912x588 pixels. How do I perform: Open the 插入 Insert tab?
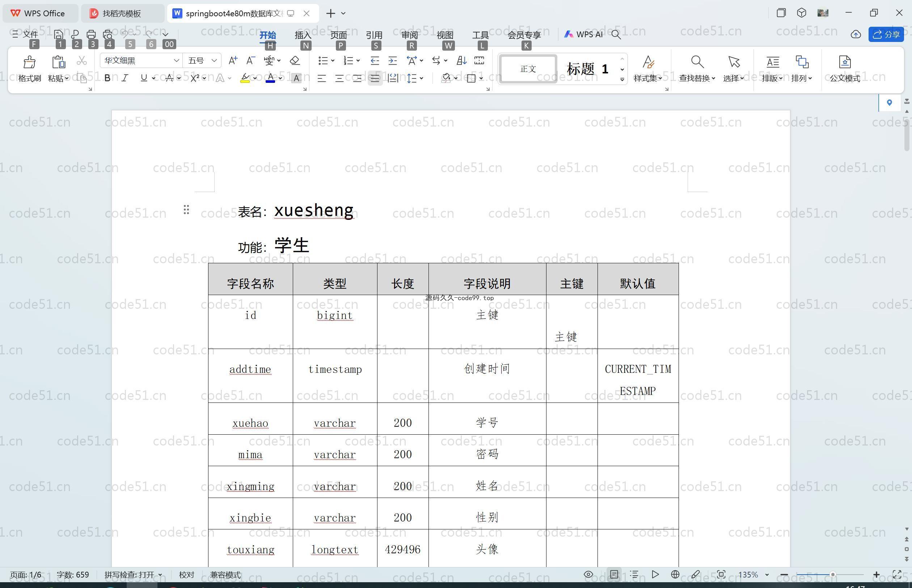tap(303, 35)
